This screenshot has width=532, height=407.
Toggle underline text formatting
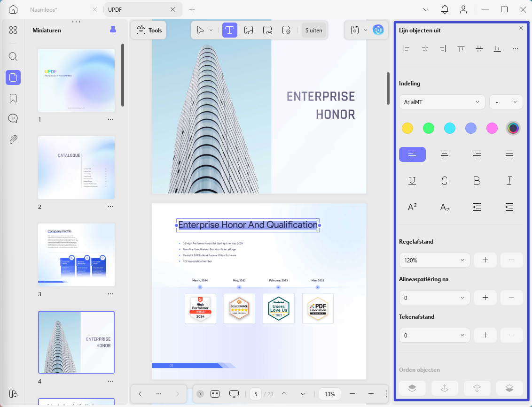pos(412,181)
